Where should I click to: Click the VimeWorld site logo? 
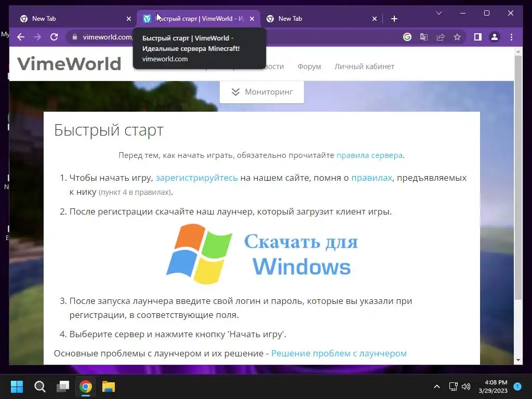69,64
